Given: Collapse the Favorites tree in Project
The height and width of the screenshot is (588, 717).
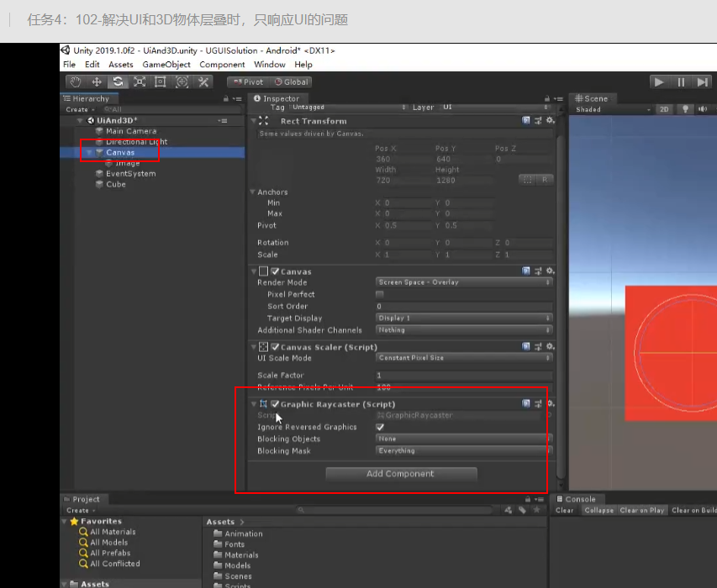Looking at the screenshot, I should coord(65,522).
